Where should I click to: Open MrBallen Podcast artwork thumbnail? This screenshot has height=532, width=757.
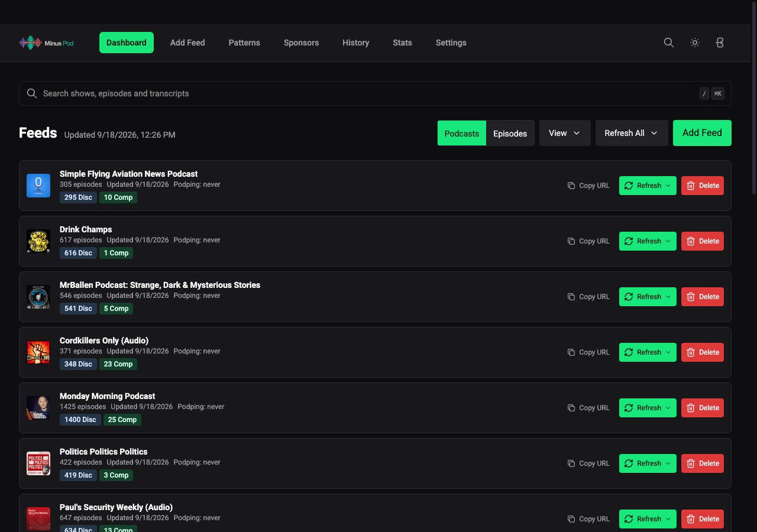pos(38,297)
